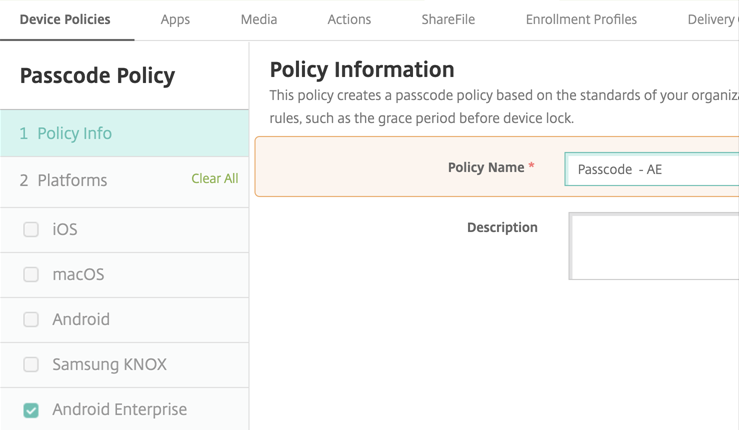Enable the iOS platform checkbox

(x=31, y=230)
